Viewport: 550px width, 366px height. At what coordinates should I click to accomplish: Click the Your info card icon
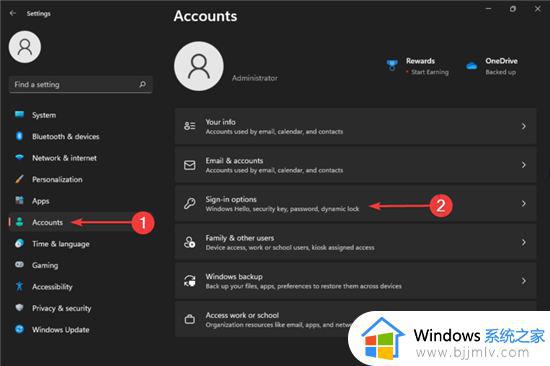(x=190, y=126)
